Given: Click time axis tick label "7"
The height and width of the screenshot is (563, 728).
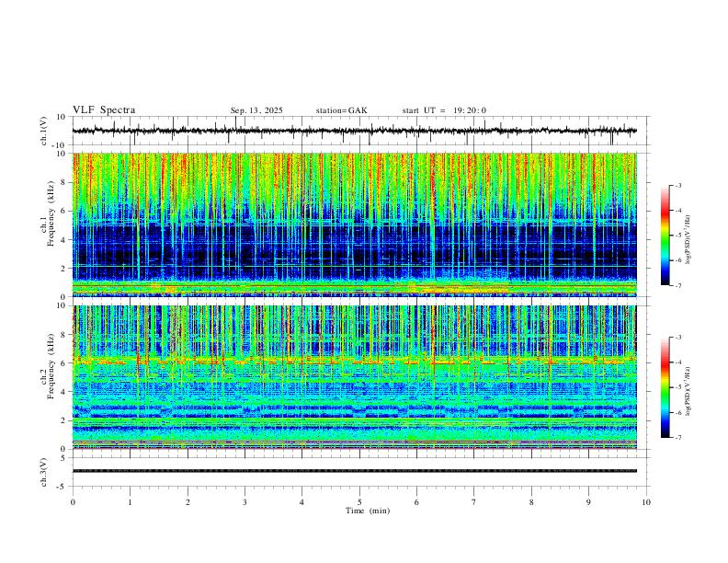Looking at the screenshot, I should pos(474,502).
